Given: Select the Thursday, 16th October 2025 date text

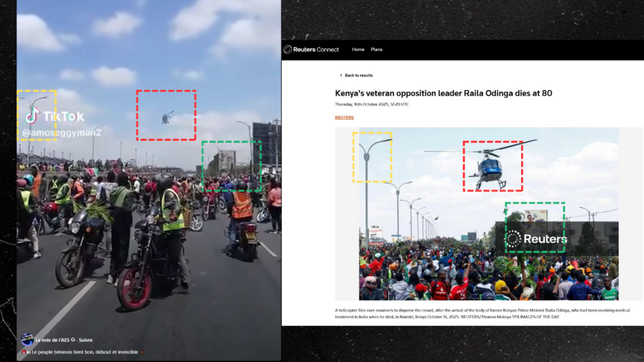Looking at the screenshot, I should click(372, 104).
